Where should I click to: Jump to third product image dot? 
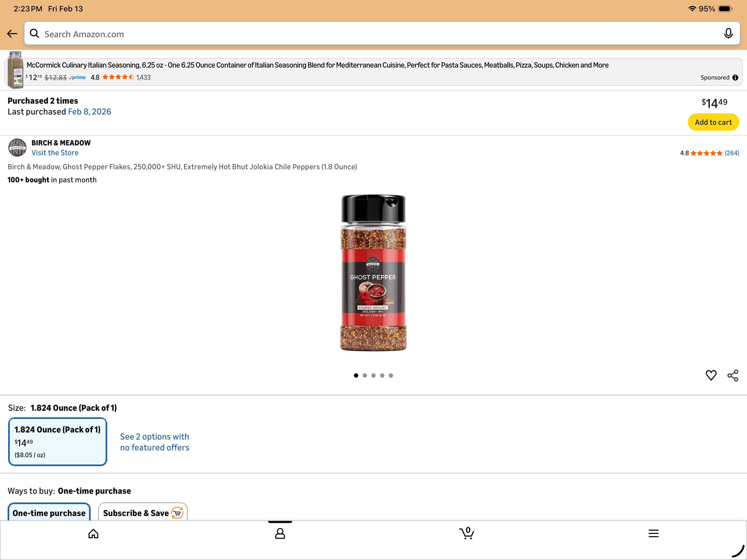pyautogui.click(x=373, y=375)
